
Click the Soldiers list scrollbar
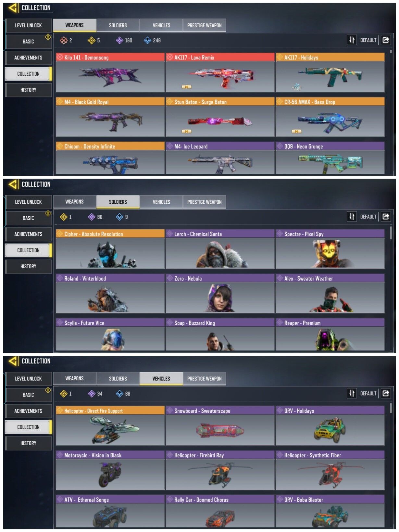tap(391, 233)
